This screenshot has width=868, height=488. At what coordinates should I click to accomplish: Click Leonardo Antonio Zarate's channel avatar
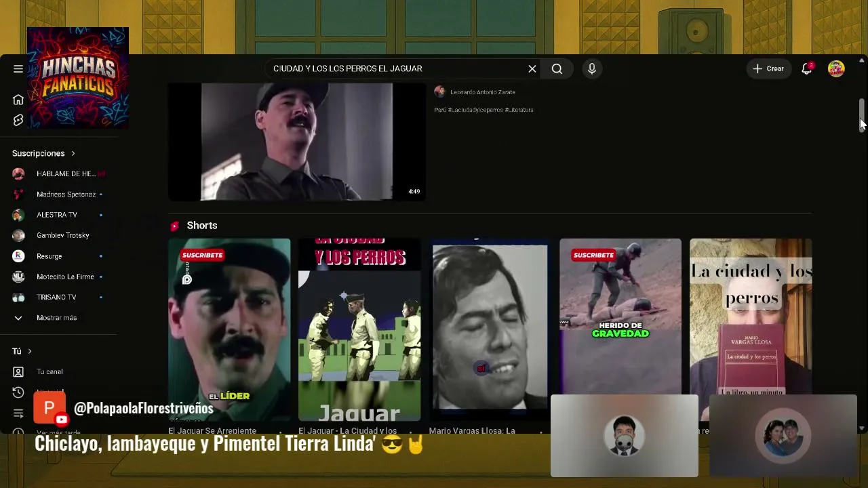click(x=439, y=91)
